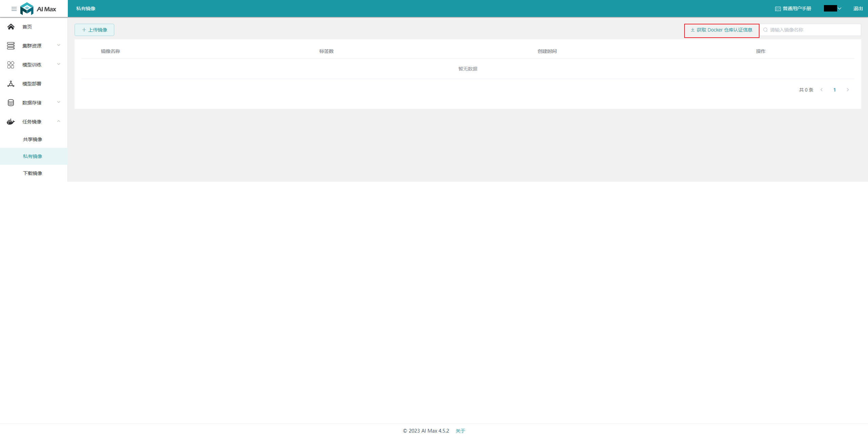Click the Docker whale task image icon
This screenshot has width=868, height=437.
pyautogui.click(x=11, y=122)
